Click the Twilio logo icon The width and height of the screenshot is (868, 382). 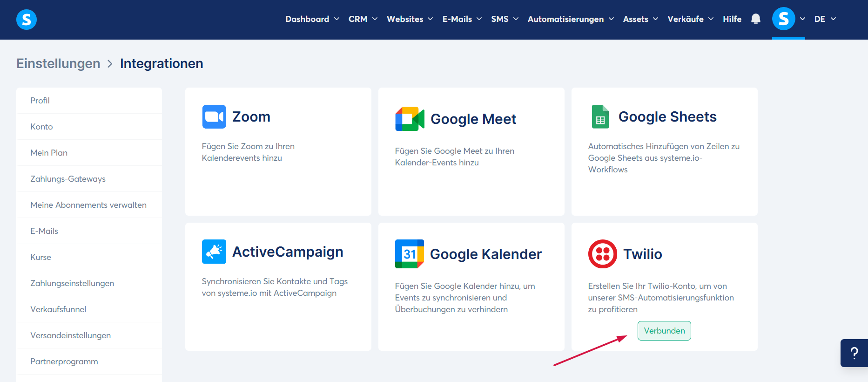pyautogui.click(x=603, y=254)
